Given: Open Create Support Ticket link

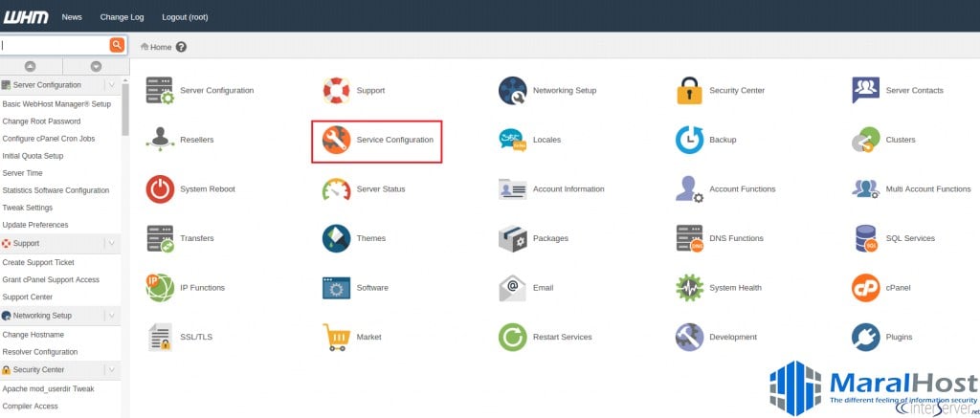Looking at the screenshot, I should [38, 262].
